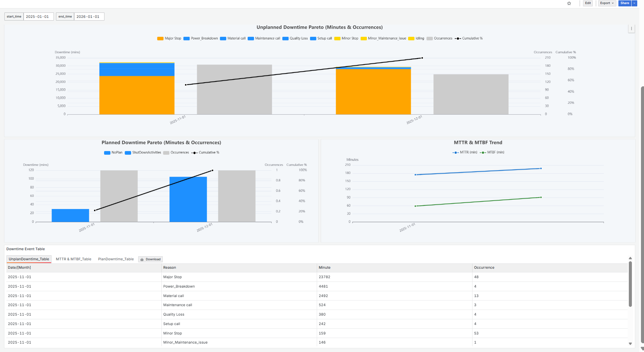This screenshot has width=644, height=352.
Task: Open the three-dot panel menu on Unplanned Downtime chart
Action: [x=631, y=29]
